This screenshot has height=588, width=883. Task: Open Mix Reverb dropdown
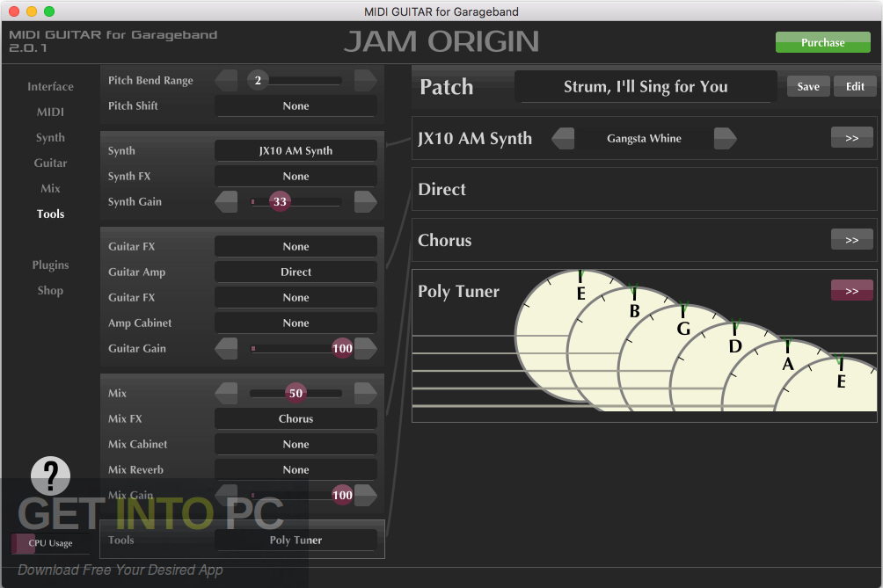pos(296,470)
